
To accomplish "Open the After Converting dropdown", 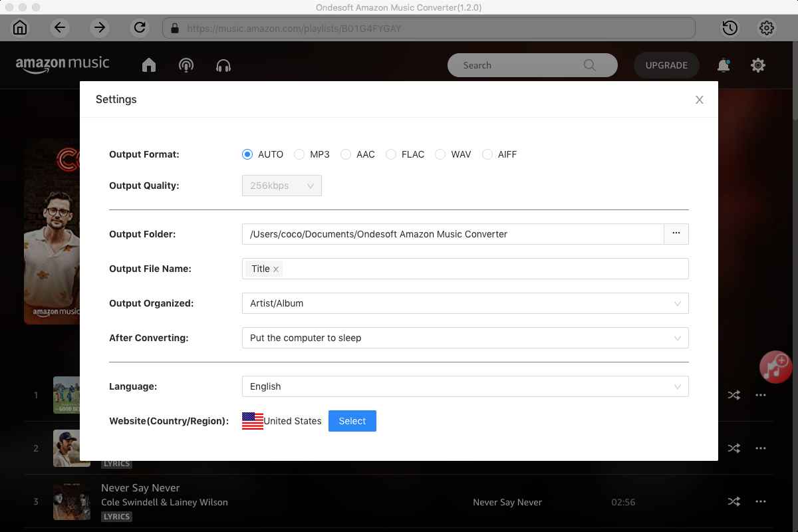I will 465,338.
